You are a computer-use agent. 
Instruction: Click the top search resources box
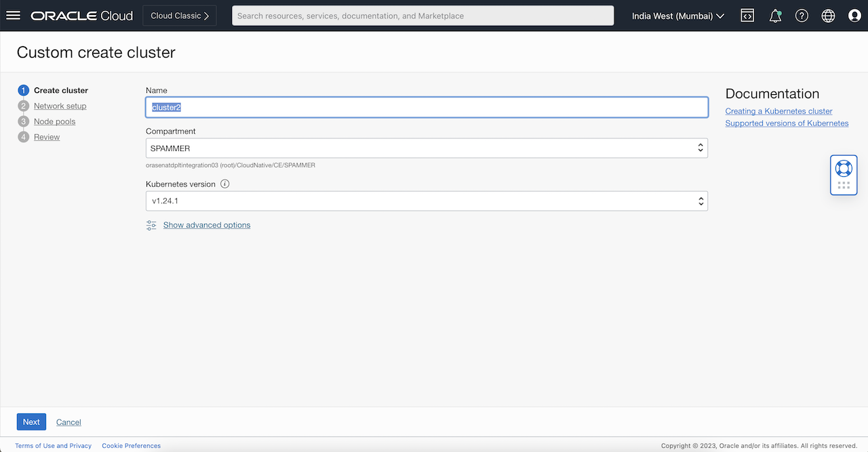tap(422, 16)
